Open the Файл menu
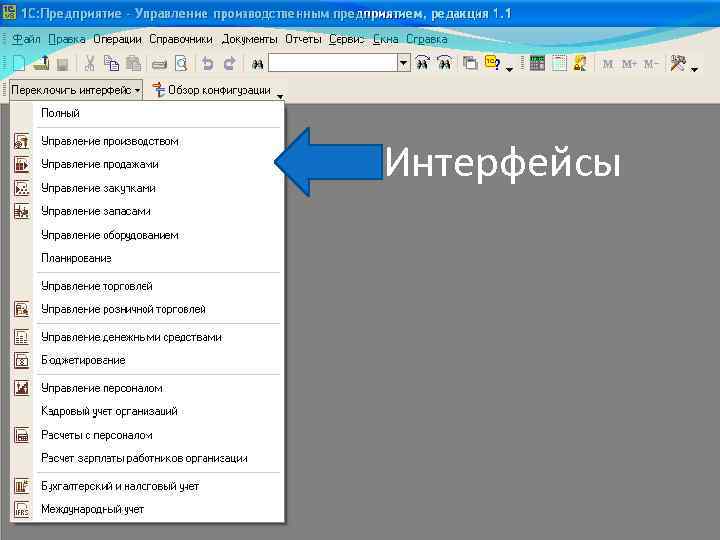The width and height of the screenshot is (720, 540). (x=26, y=39)
